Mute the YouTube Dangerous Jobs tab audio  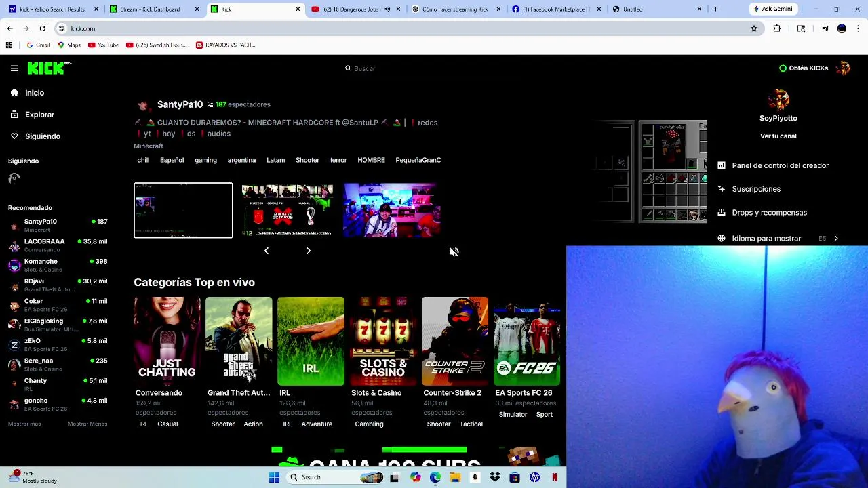387,9
